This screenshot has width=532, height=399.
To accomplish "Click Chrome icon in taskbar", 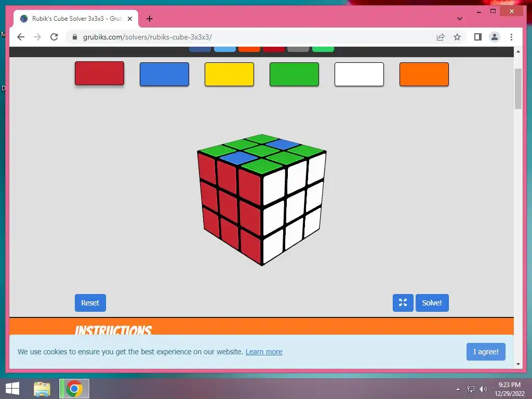I will tap(74, 389).
